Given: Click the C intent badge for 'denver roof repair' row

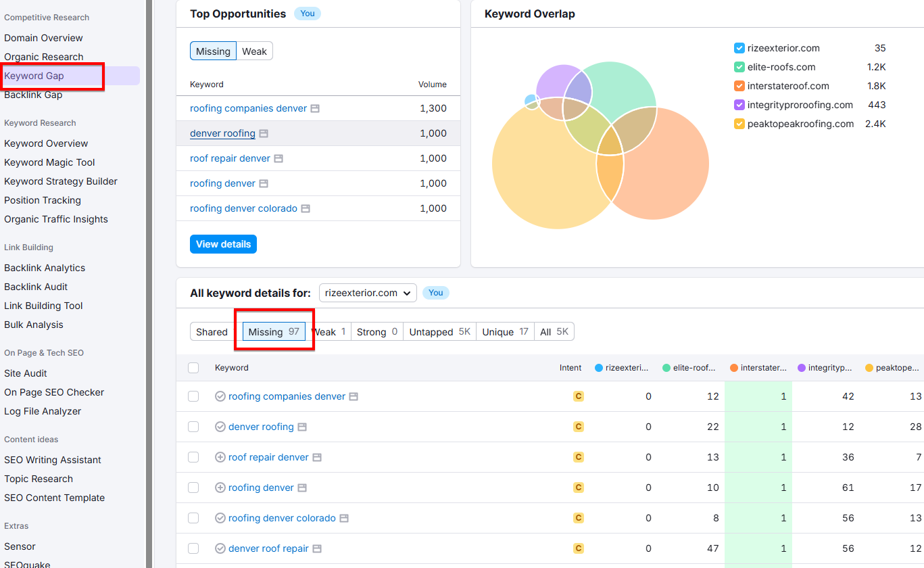Looking at the screenshot, I should coord(578,548).
